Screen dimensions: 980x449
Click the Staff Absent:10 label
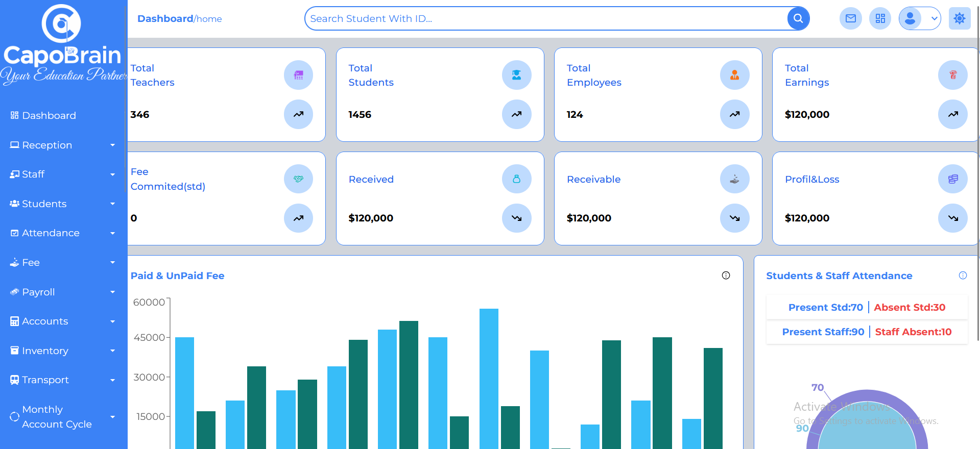tap(914, 332)
